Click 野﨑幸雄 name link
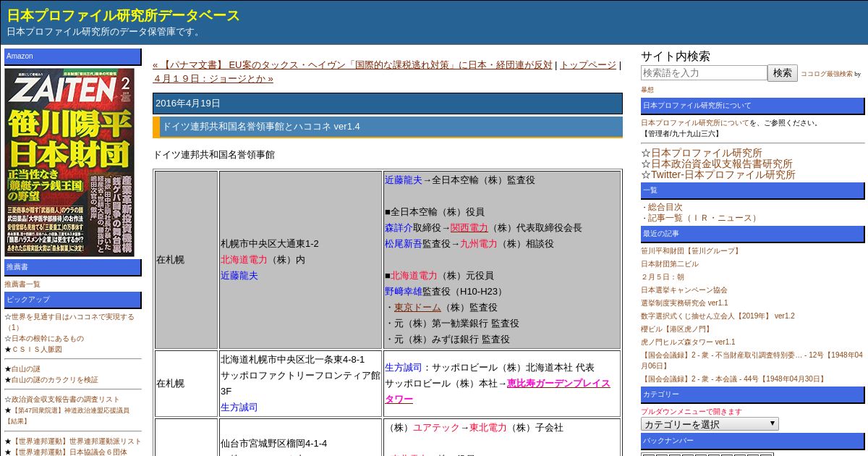 click(x=404, y=292)
